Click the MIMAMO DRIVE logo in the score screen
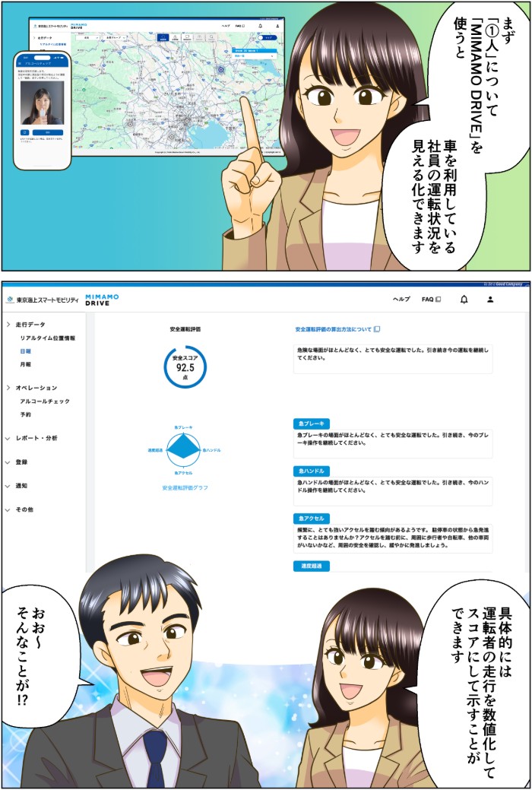Screen dimensions: 532x790 tap(102, 300)
